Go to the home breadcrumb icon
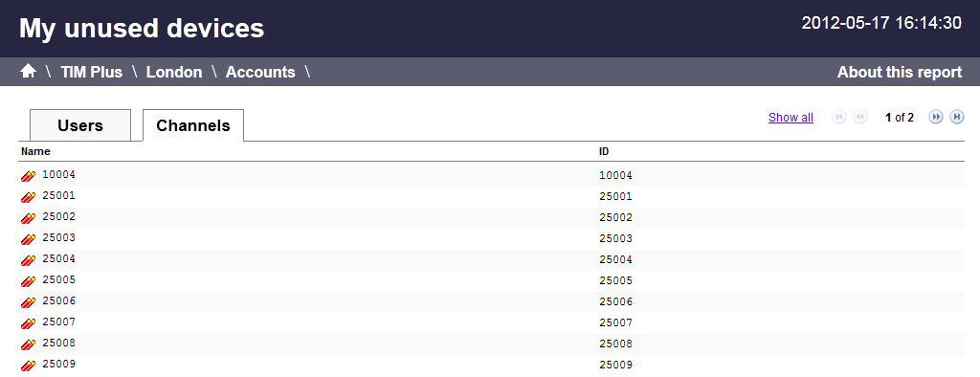The width and height of the screenshot is (980, 377). coord(28,71)
